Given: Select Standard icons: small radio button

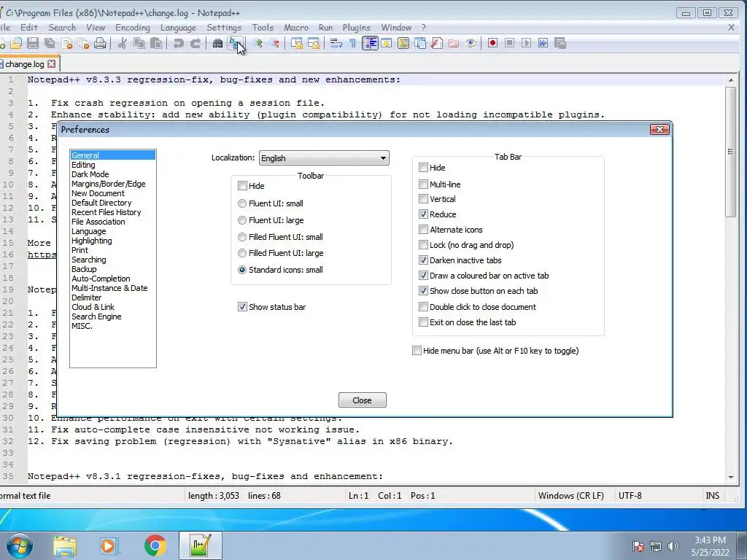Looking at the screenshot, I should (x=242, y=270).
